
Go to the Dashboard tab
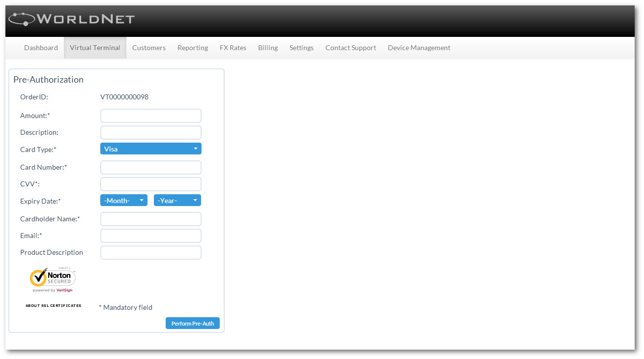[41, 48]
